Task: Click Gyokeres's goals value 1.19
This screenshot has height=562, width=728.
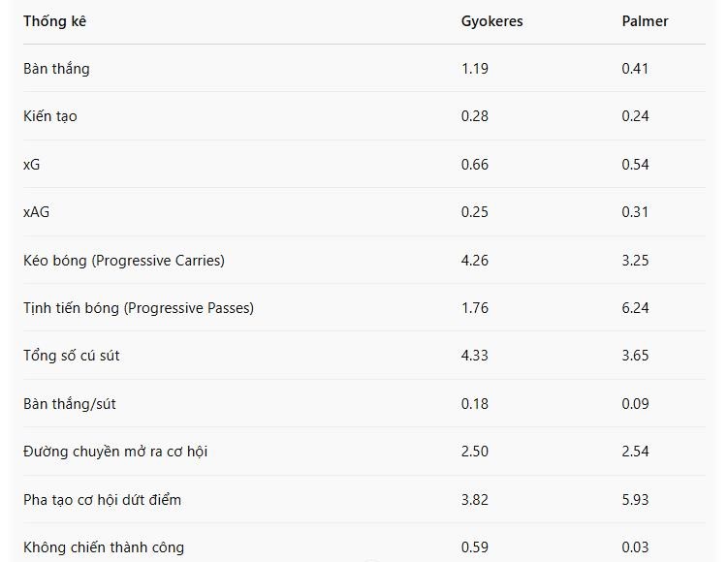Action: 475,69
